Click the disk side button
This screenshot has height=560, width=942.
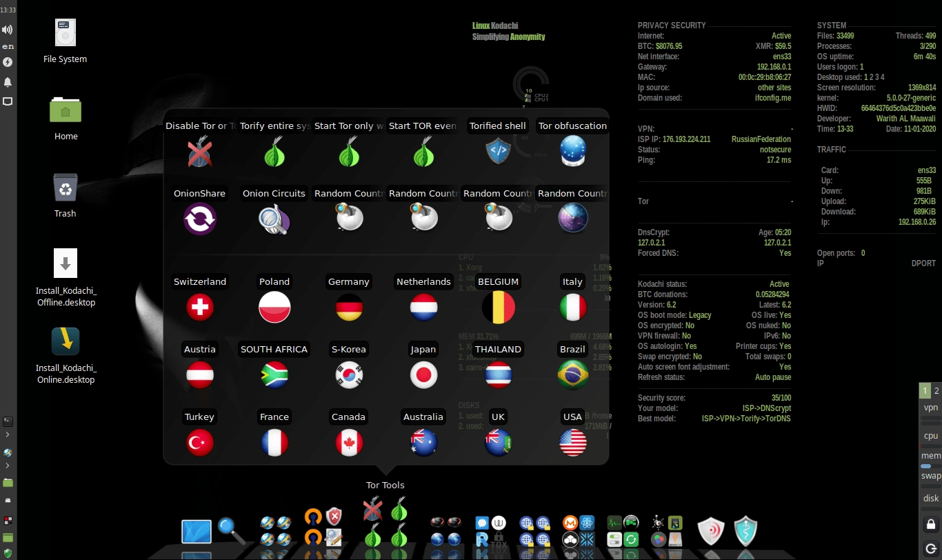931,498
